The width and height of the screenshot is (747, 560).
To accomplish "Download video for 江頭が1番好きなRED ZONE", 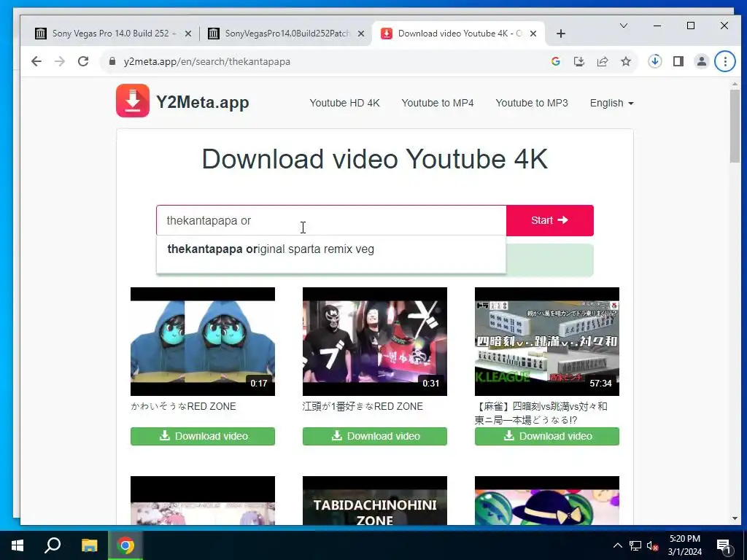I will (374, 436).
